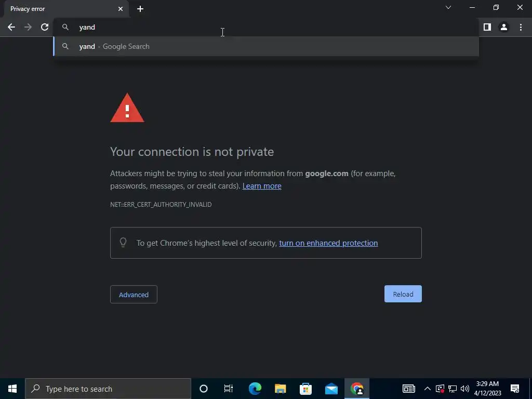Expand details with the Advanced button
The height and width of the screenshot is (399, 532).
[134, 295]
